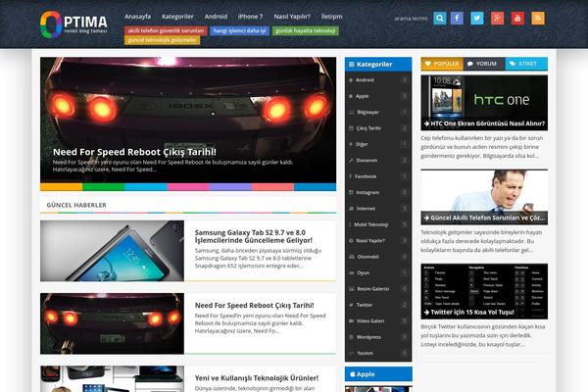The height and width of the screenshot is (392, 588).
Task: Open 'HTC One Ekran Görüntüsü Nasıl Alınır?' post
Action: click(484, 123)
